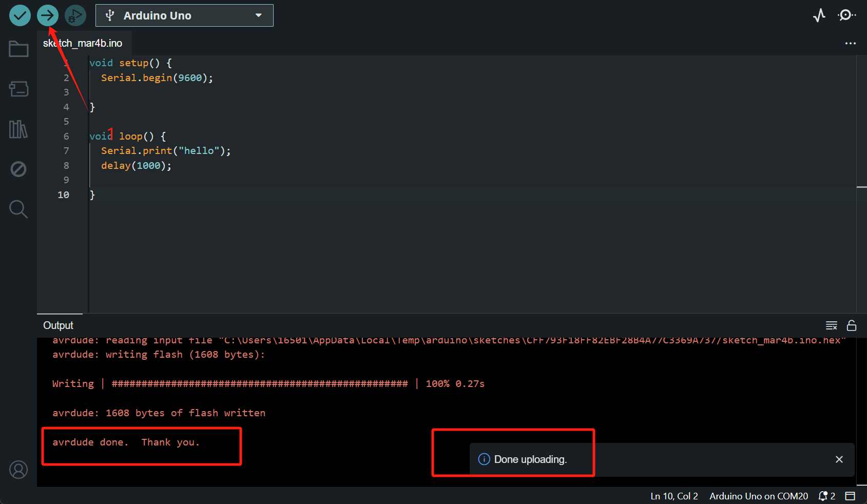The image size is (867, 504).
Task: Click the Done uploading info icon
Action: [x=484, y=459]
